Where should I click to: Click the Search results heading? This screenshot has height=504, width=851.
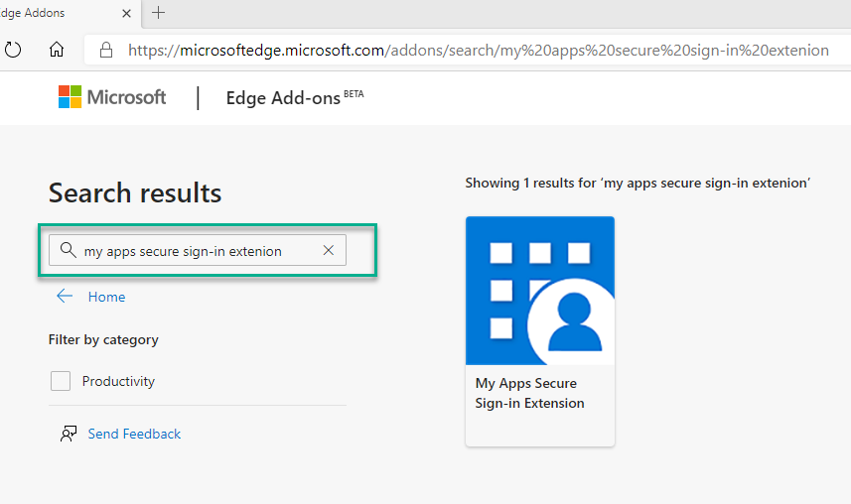pyautogui.click(x=135, y=192)
